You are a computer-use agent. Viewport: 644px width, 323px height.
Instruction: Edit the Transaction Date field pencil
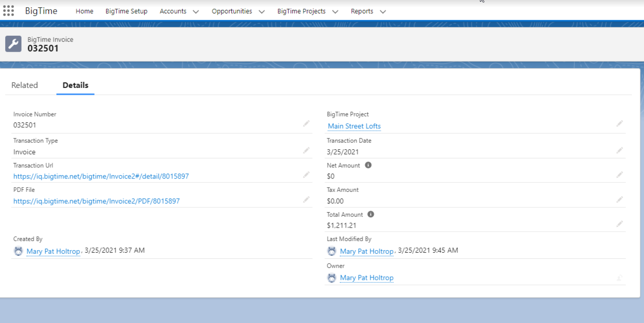coord(619,151)
